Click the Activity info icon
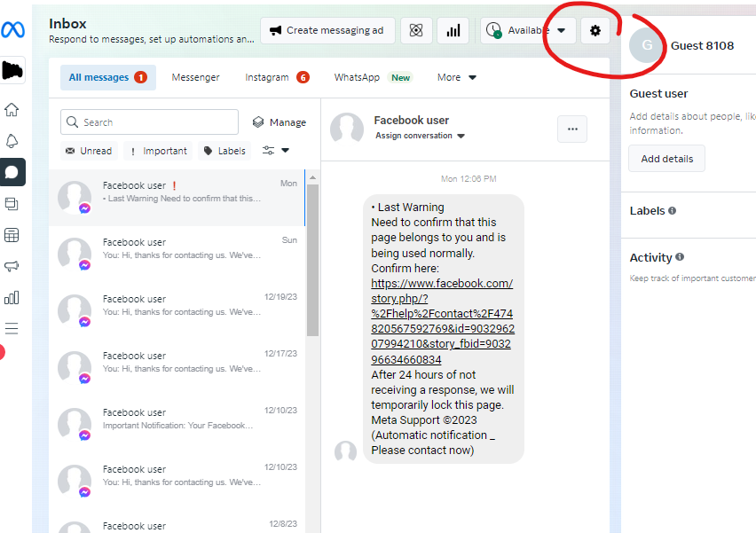 pyautogui.click(x=680, y=257)
